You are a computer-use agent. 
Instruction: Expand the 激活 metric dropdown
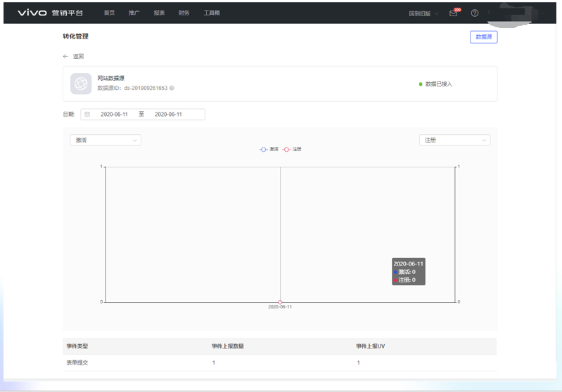click(106, 140)
